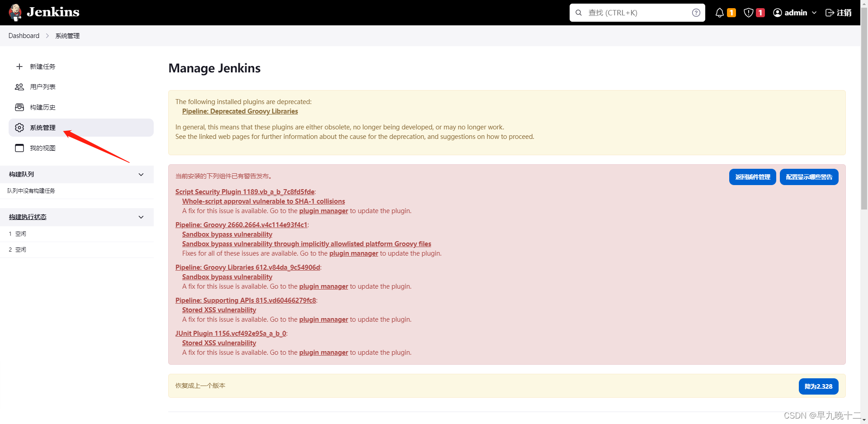Open Stored XSS link under Supporting APIs
Viewport: 868px width, 424px height.
[219, 310]
